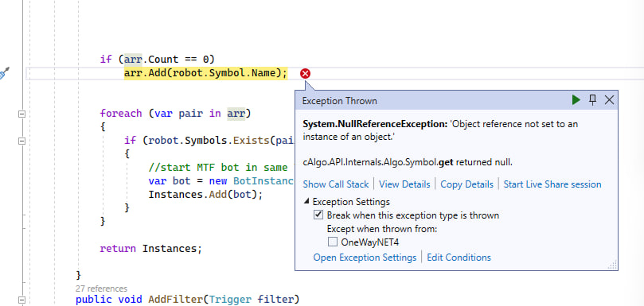This screenshot has height=306, width=644.
Task: Open View Details link
Action: coord(404,184)
